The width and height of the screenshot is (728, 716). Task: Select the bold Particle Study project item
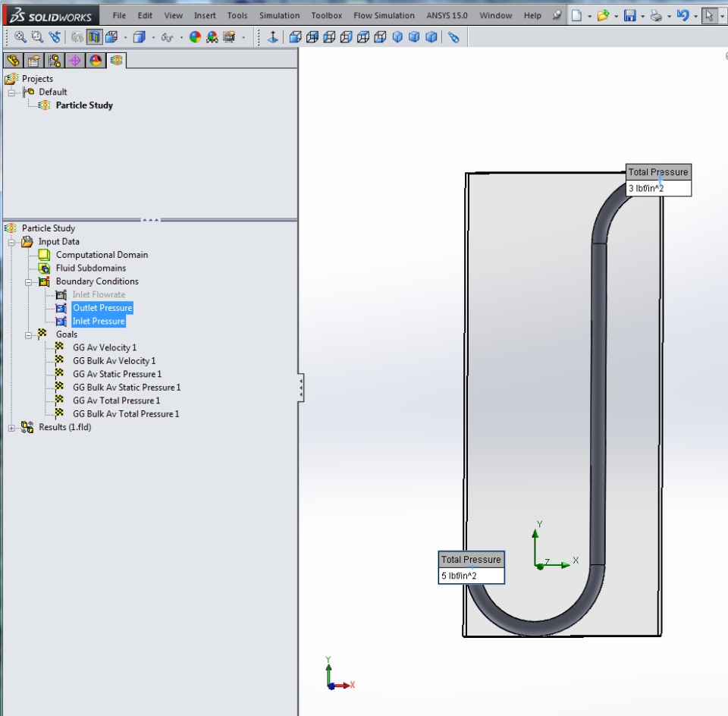click(x=84, y=105)
